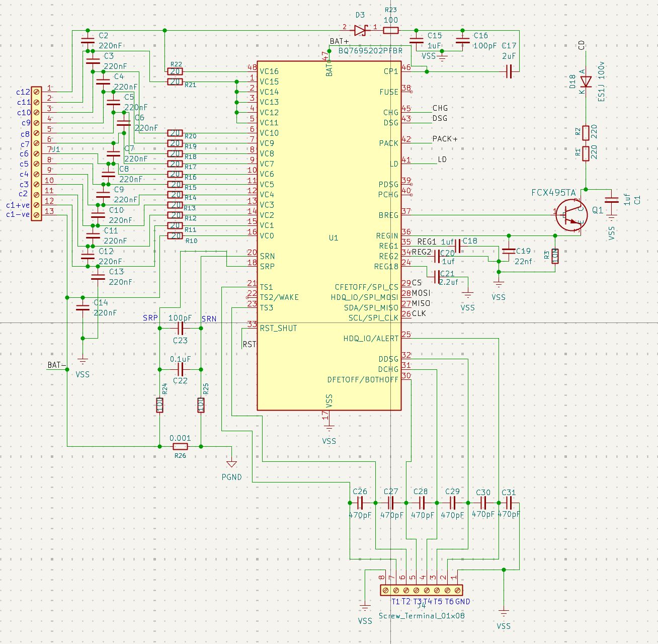Select the C19 22nf capacitor symbol
Viewport: 658px width, 644px height.
(509, 251)
